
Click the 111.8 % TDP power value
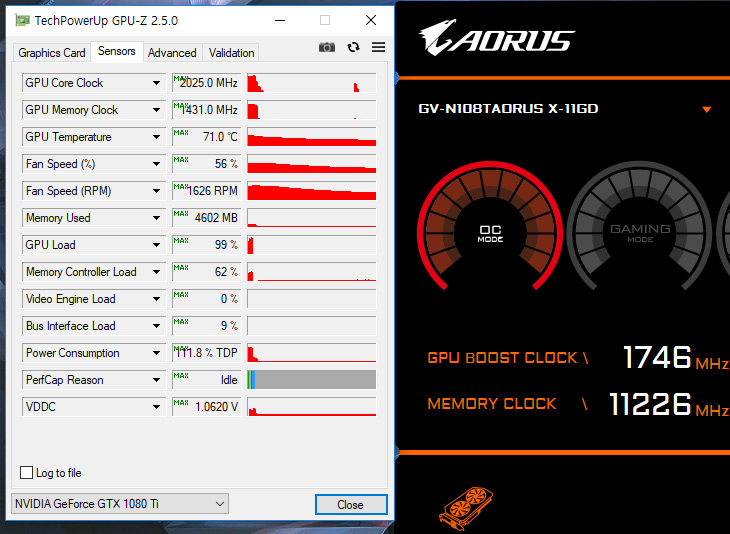coord(207,353)
